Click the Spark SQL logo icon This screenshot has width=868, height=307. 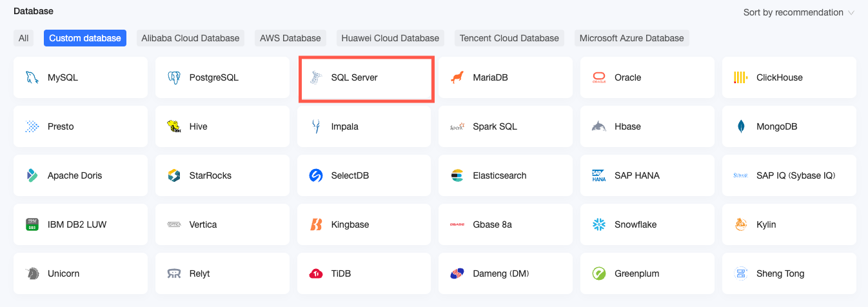pyautogui.click(x=457, y=126)
